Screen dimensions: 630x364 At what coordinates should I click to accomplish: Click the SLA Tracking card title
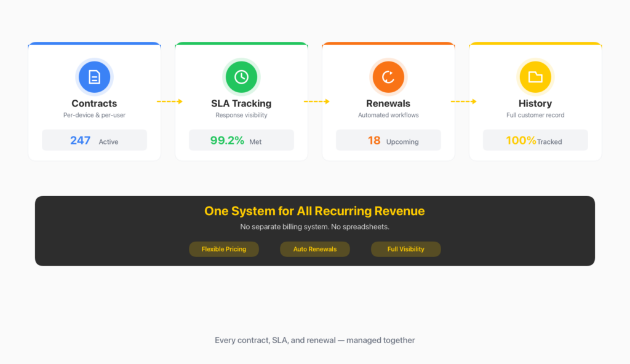click(241, 103)
